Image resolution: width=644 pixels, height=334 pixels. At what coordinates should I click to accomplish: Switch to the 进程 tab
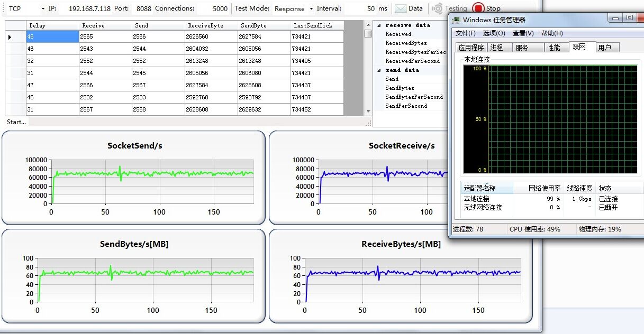coord(496,48)
